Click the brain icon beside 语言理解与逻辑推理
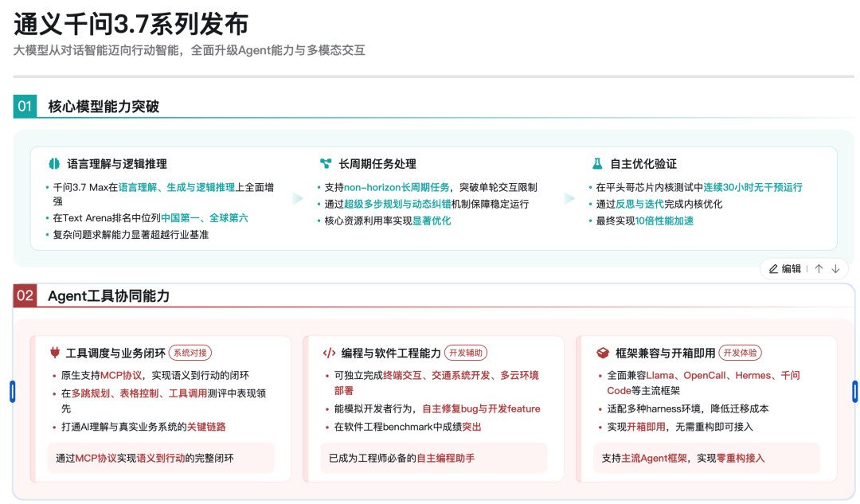Viewport: 860px width, 504px height. pyautogui.click(x=54, y=163)
